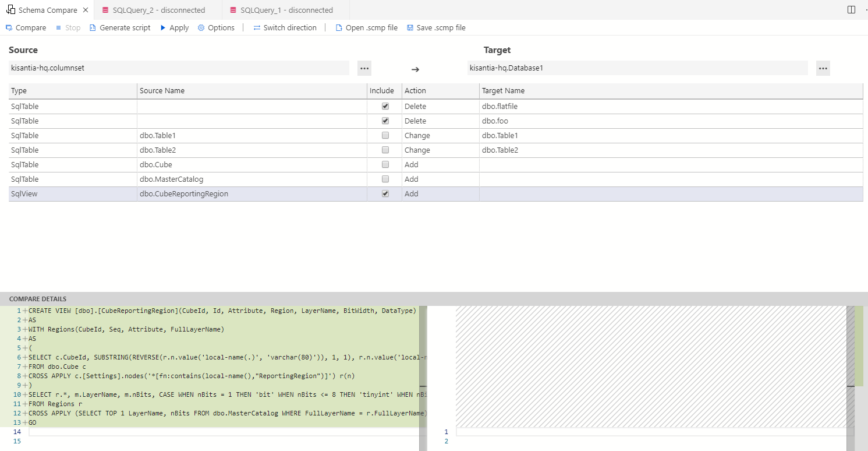Image resolution: width=868 pixels, height=451 pixels.
Task: Switch to the SQLQuery_1 tab
Action: pyautogui.click(x=281, y=9)
